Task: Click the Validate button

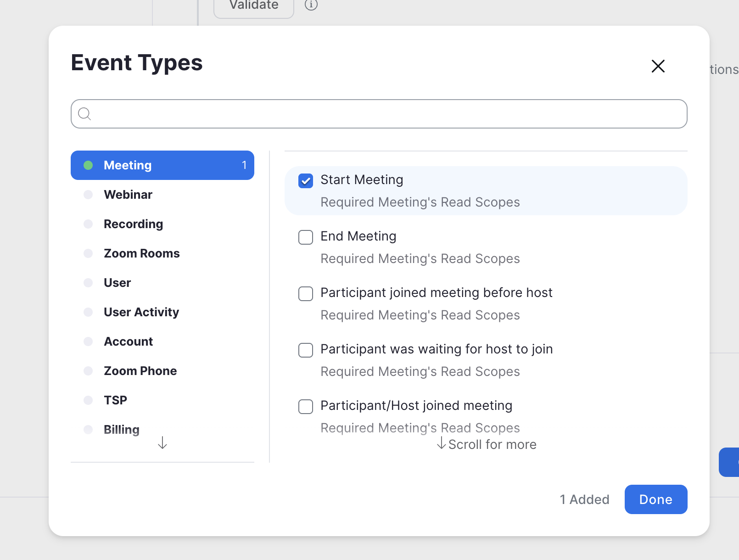Action: coord(254,6)
